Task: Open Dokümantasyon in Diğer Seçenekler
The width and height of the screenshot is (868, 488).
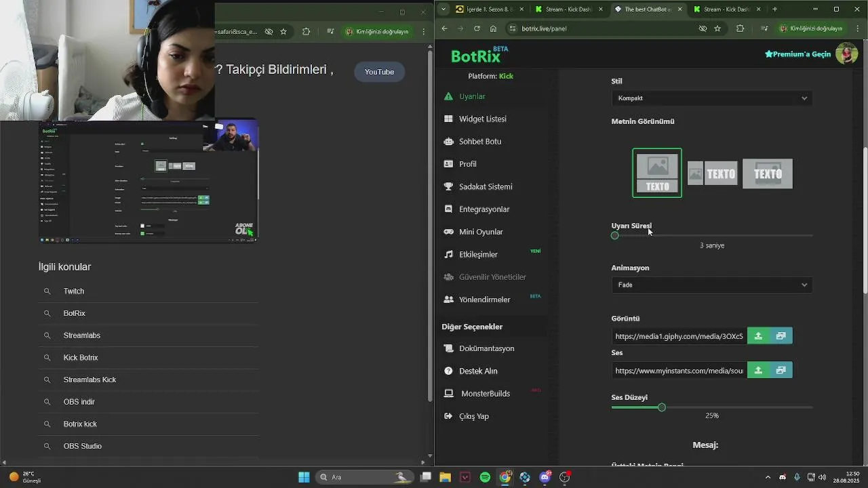Action: (x=486, y=348)
